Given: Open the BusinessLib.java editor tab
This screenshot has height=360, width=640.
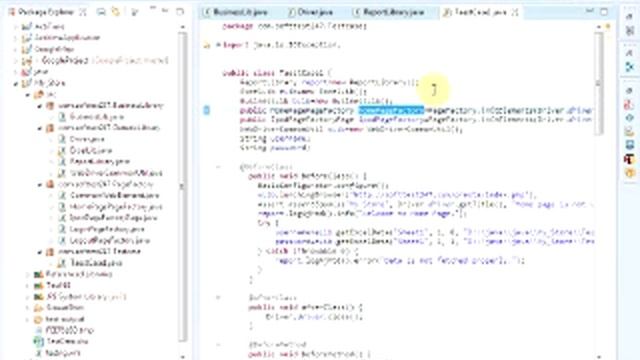Looking at the screenshot, I should [x=236, y=12].
